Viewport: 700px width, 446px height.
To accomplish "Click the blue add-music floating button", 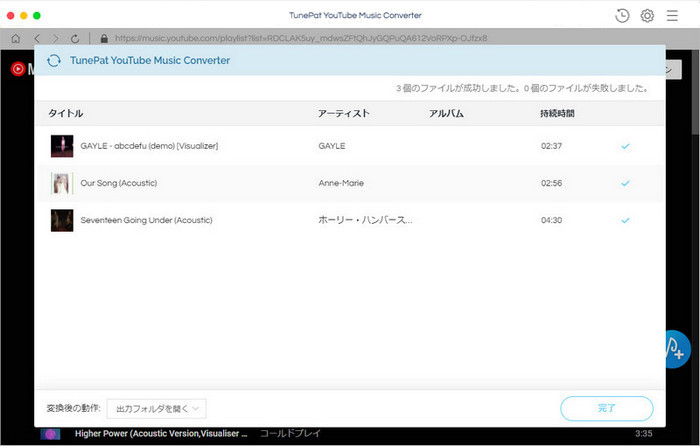I will [x=678, y=349].
